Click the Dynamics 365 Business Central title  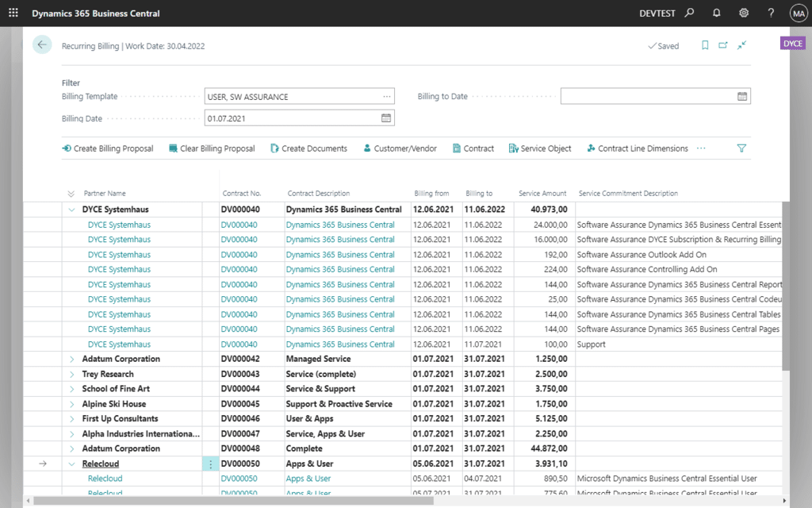[96, 13]
